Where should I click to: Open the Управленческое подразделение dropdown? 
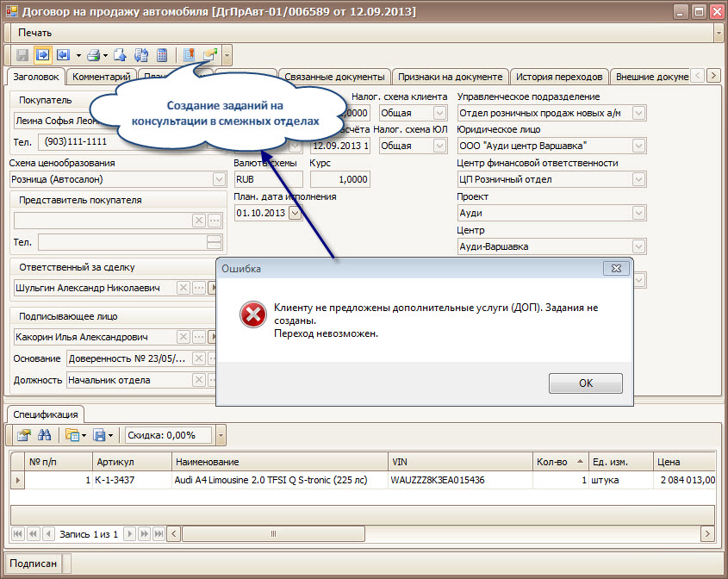click(638, 113)
